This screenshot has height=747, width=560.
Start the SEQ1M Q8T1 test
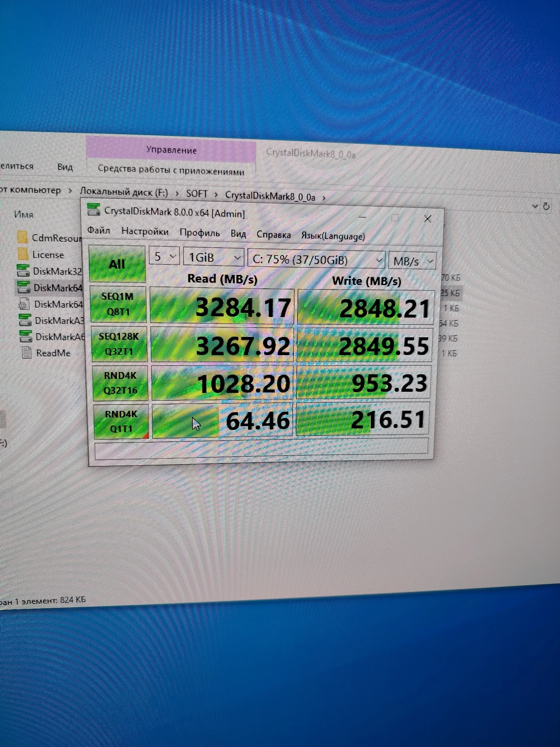coord(118,304)
